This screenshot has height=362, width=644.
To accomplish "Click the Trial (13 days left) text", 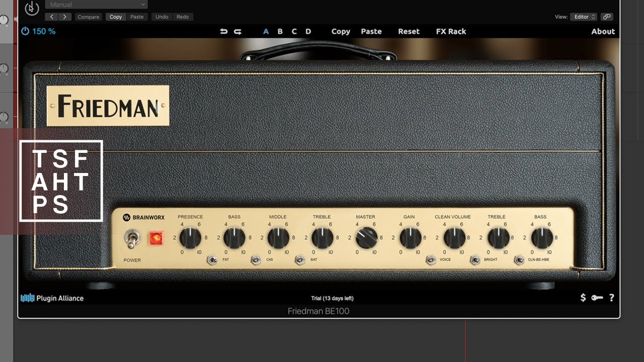I will click(332, 298).
